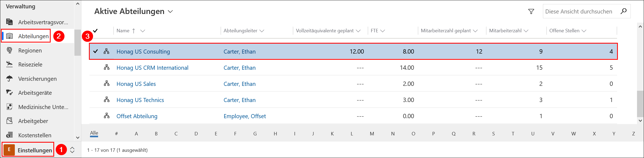Open the Honag US CRM International link

point(152,68)
